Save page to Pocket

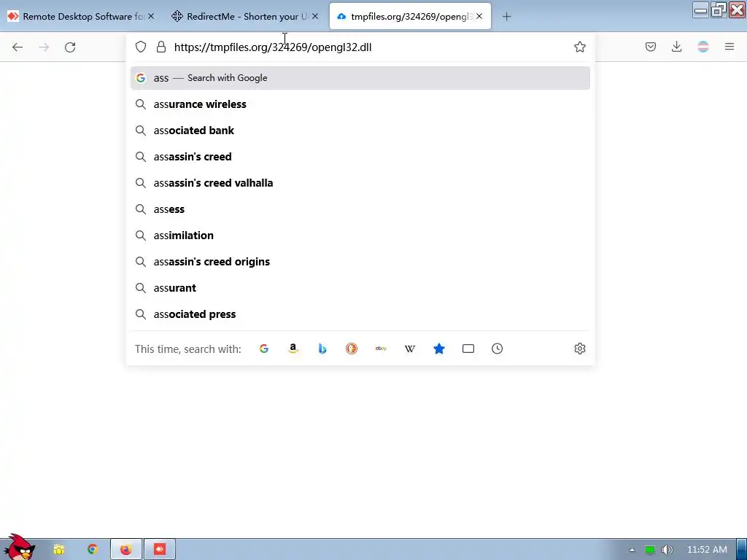[651, 47]
